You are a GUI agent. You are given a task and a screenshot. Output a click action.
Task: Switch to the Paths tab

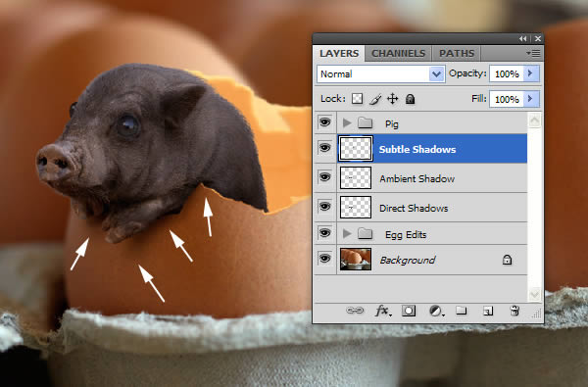pyautogui.click(x=457, y=53)
